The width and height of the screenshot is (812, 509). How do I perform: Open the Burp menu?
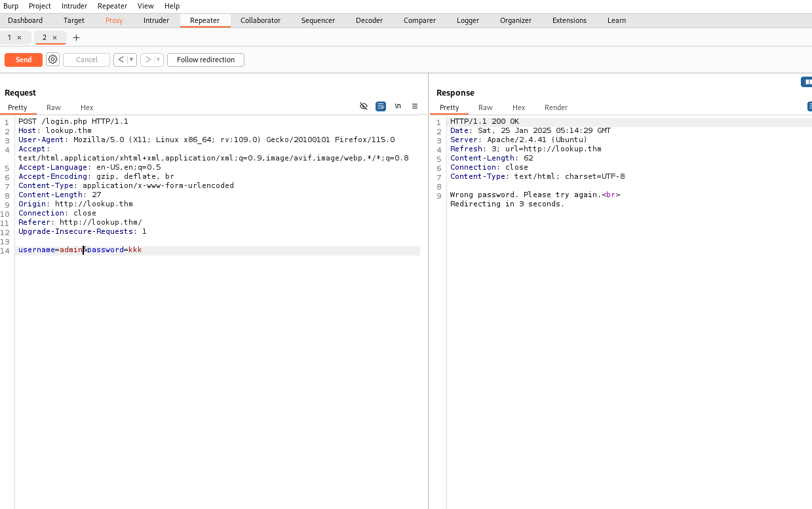click(11, 6)
